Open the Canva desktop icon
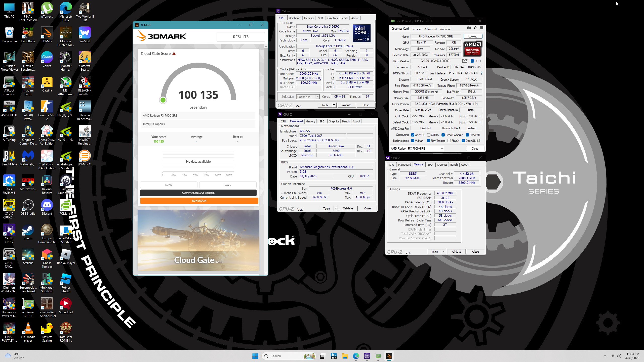This screenshot has width=644, height=362. coord(47,60)
